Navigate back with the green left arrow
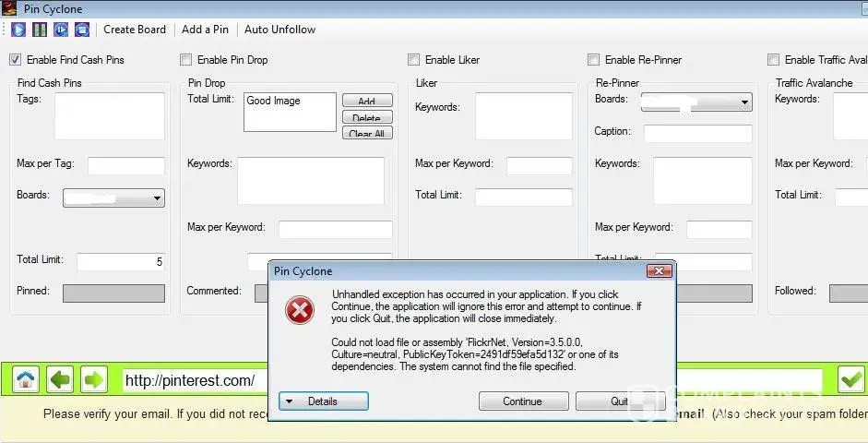The height and width of the screenshot is (443, 868). 60,380
